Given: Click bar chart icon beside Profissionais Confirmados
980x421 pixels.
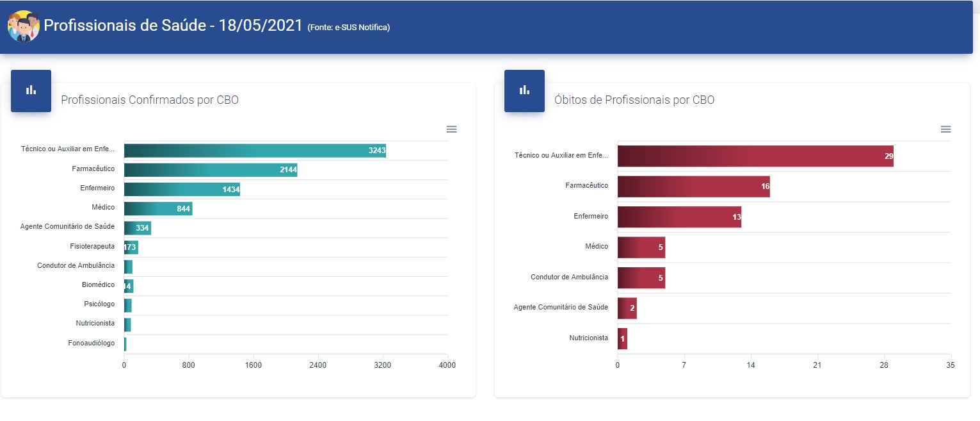Looking at the screenshot, I should (31, 90).
